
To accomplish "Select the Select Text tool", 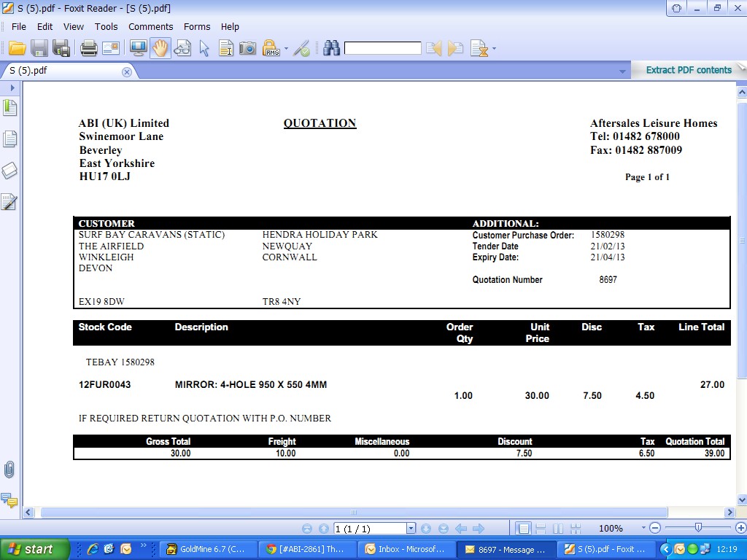I will pyautogui.click(x=226, y=49).
